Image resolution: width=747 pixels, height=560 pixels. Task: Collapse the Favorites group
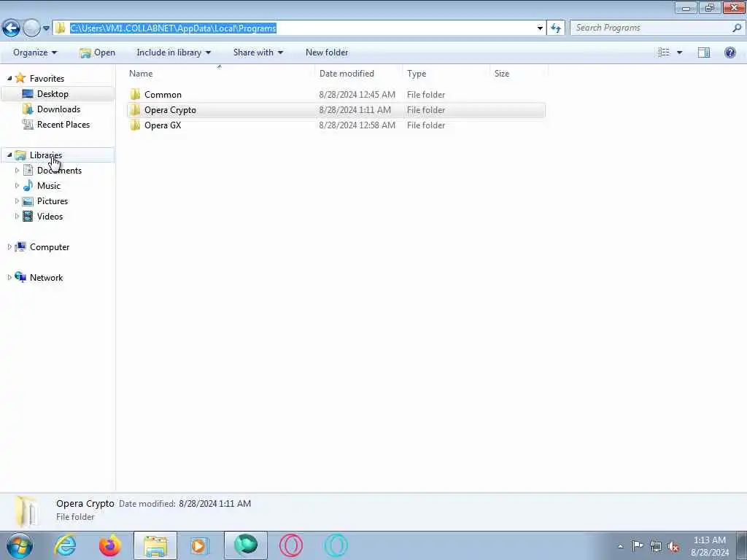click(9, 78)
